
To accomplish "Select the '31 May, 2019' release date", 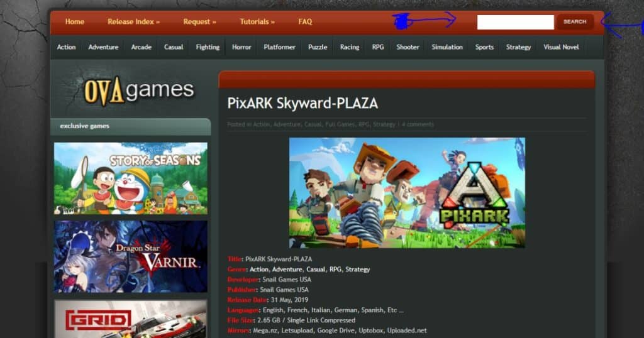I will [289, 300].
